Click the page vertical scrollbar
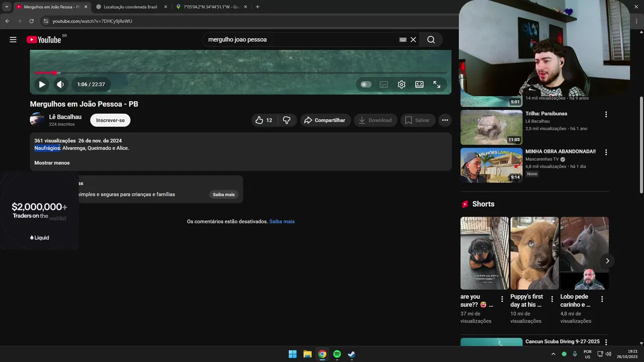Image resolution: width=644 pixels, height=362 pixels. (x=640, y=144)
